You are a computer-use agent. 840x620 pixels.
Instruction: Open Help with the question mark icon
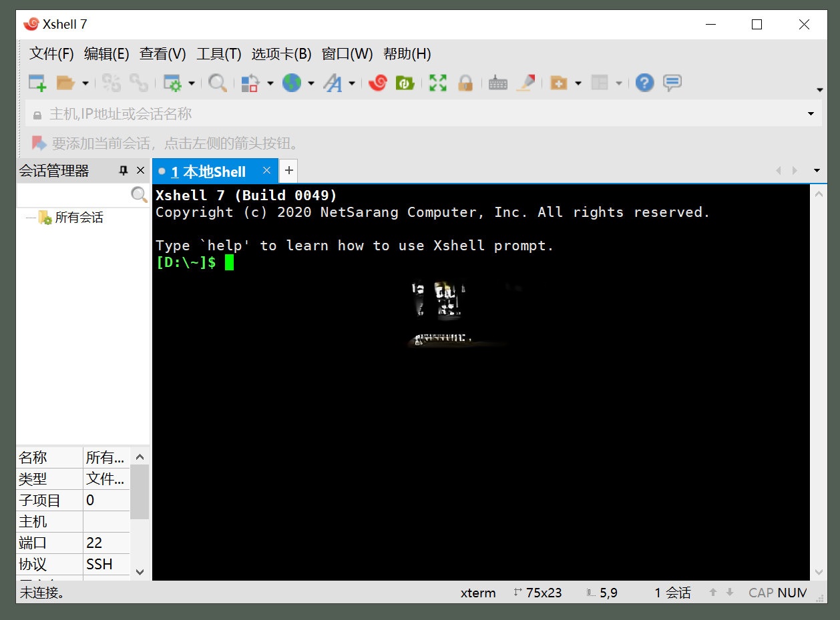click(x=644, y=83)
